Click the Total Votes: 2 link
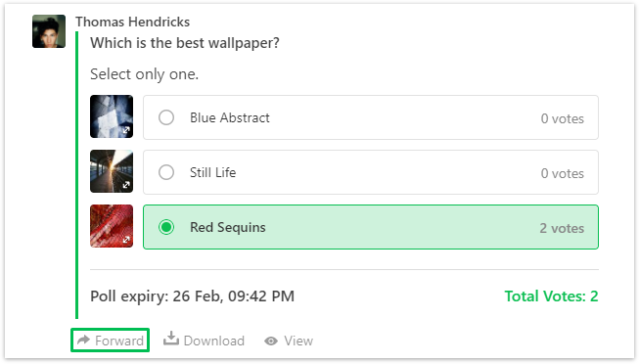Image resolution: width=639 pixels, height=364 pixels. pyautogui.click(x=551, y=296)
